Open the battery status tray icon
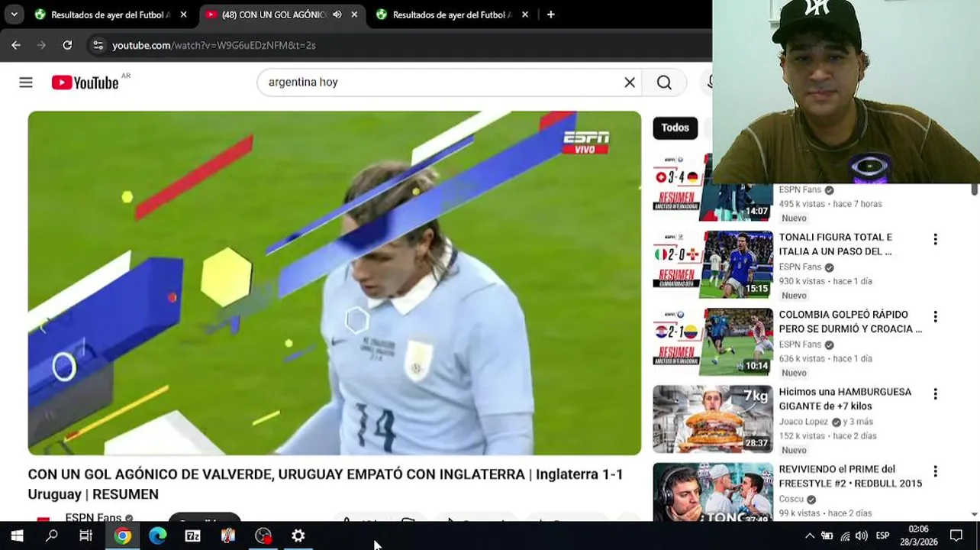The height and width of the screenshot is (550, 980). click(827, 536)
